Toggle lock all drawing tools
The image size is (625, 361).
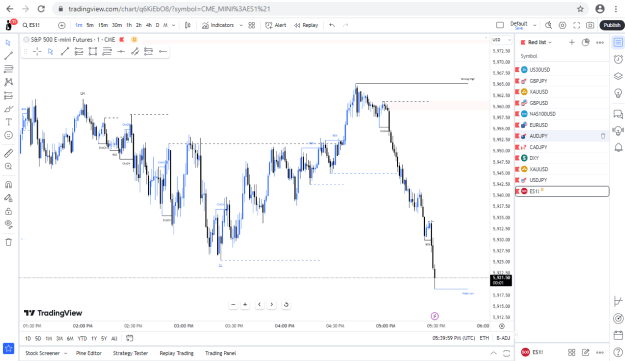tap(8, 211)
